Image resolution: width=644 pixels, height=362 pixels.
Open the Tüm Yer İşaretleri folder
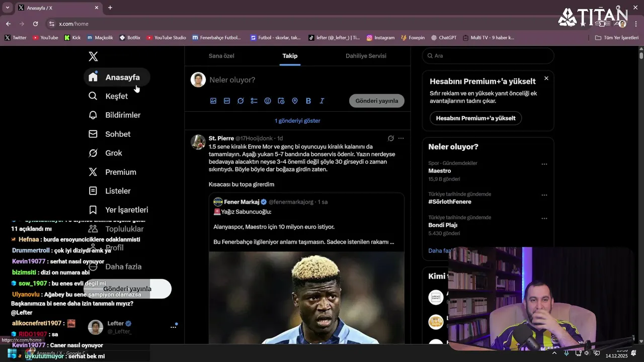pos(617,38)
